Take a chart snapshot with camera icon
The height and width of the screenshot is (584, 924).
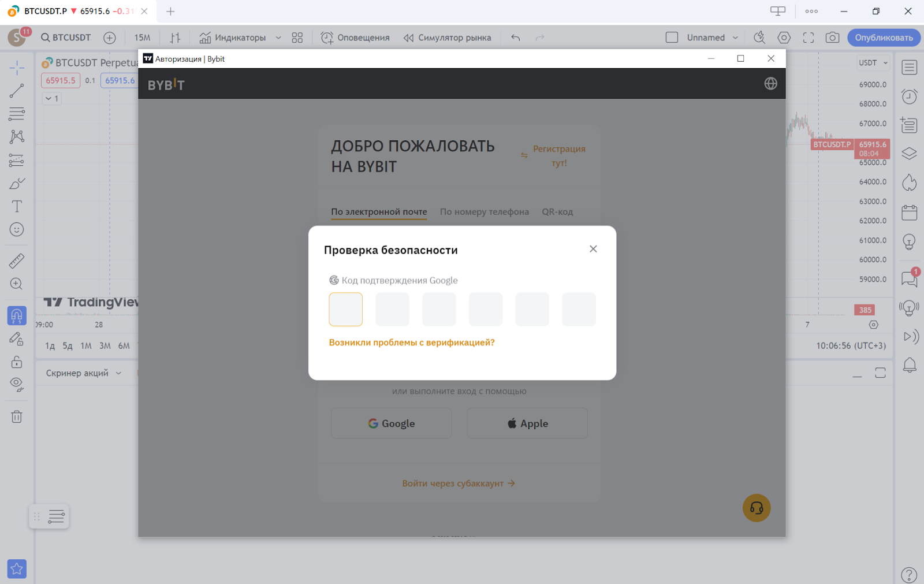pyautogui.click(x=832, y=38)
